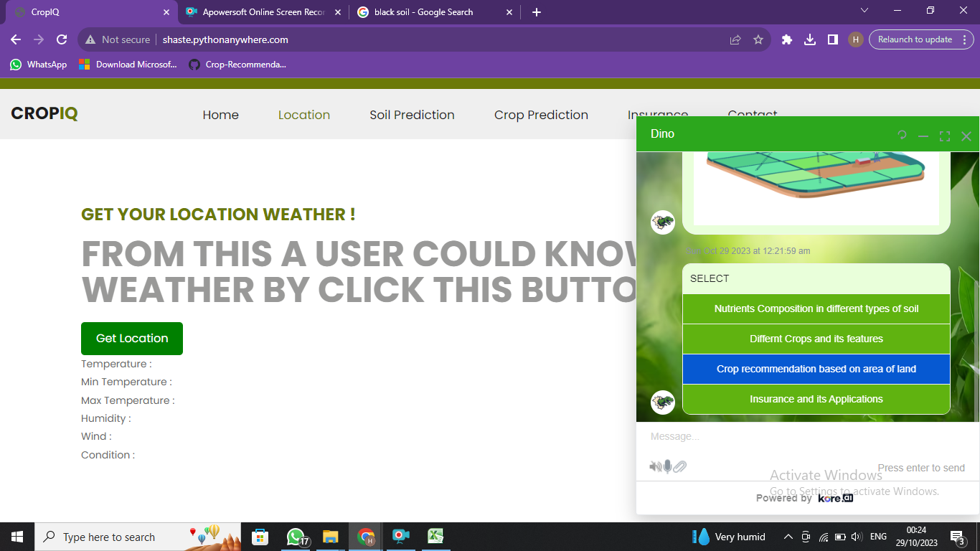Attach a file with the paperclip icon
The height and width of the screenshot is (551, 980).
pos(679,467)
